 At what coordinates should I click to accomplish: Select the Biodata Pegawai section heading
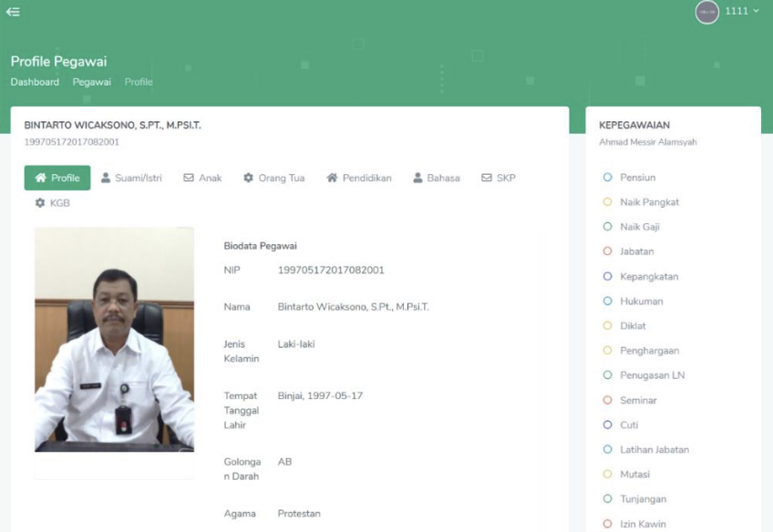click(261, 246)
